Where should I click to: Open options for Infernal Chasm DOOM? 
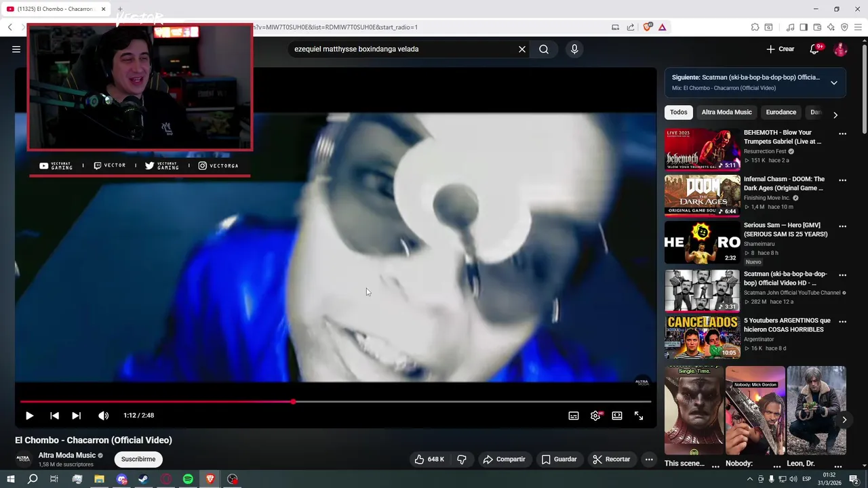[842, 180]
